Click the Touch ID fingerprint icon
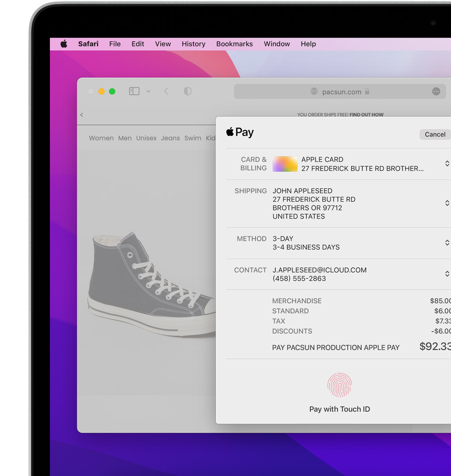Screen dimensions: 451x476 pos(340,385)
